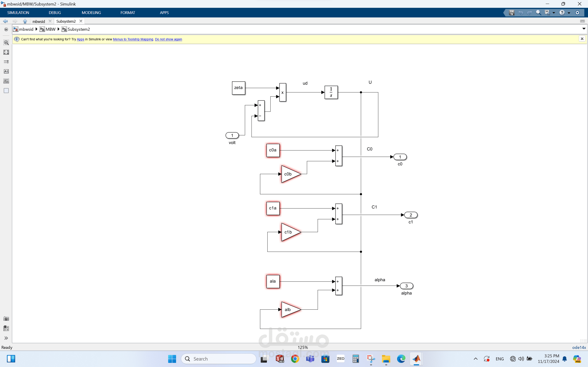The width and height of the screenshot is (588, 367).
Task: Open Chrome from the taskbar
Action: click(295, 359)
